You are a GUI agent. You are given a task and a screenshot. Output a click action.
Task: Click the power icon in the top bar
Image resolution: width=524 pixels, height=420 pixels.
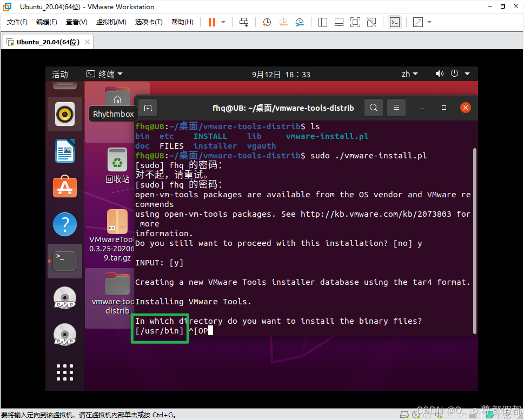(x=454, y=74)
